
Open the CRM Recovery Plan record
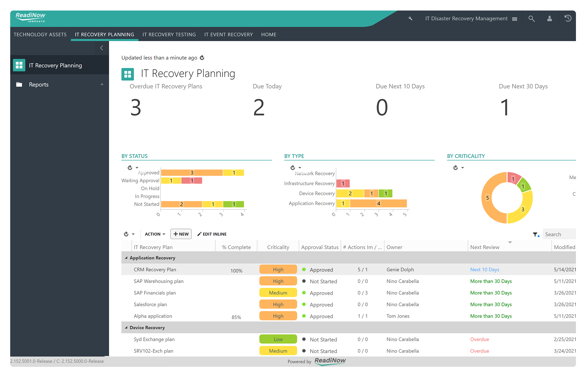click(155, 269)
